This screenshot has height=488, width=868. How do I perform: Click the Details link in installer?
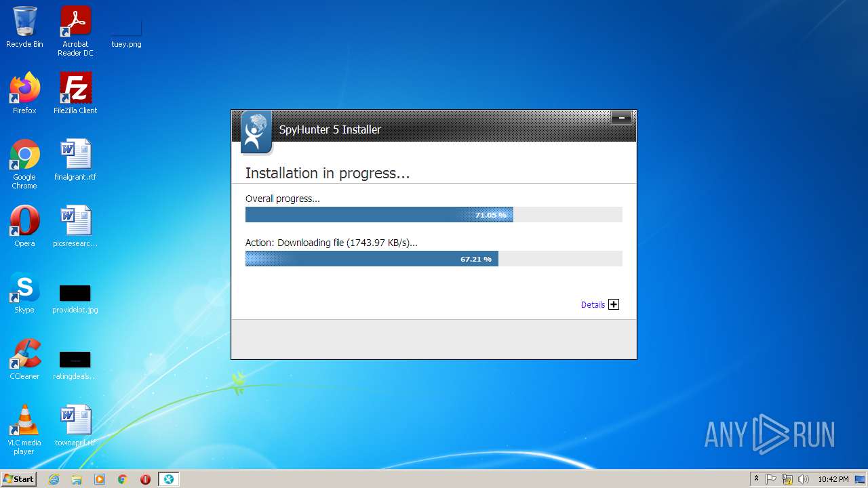tap(593, 305)
